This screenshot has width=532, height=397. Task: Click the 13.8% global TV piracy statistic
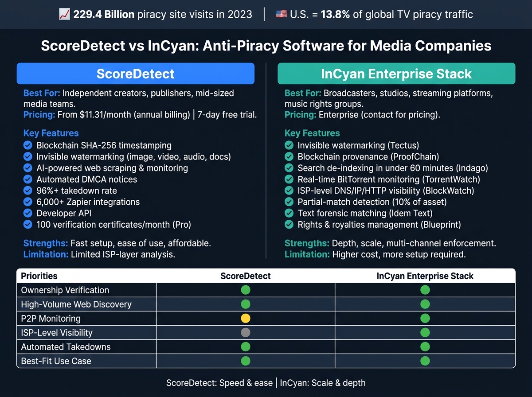point(335,14)
